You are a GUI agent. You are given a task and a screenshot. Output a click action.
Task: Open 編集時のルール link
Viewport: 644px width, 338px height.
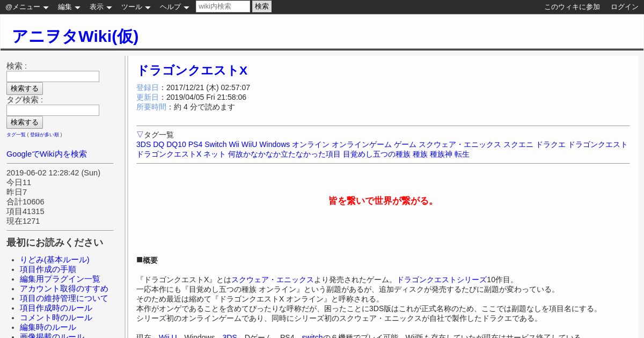point(48,327)
